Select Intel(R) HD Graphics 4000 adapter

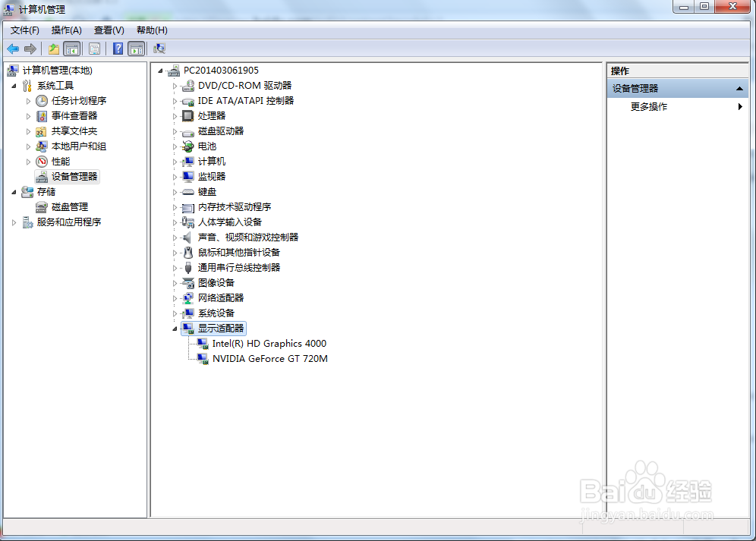(269, 344)
